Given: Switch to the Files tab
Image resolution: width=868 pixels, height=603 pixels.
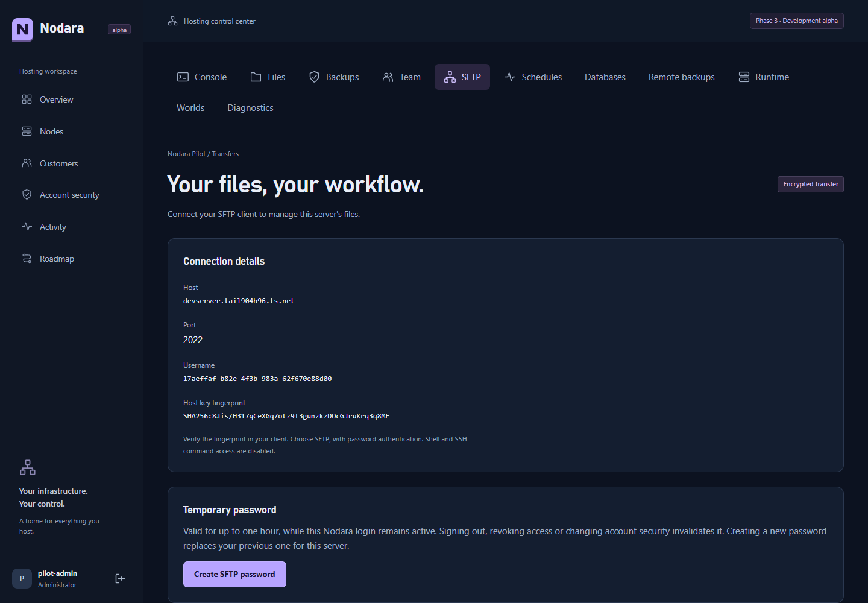Looking at the screenshot, I should point(268,77).
